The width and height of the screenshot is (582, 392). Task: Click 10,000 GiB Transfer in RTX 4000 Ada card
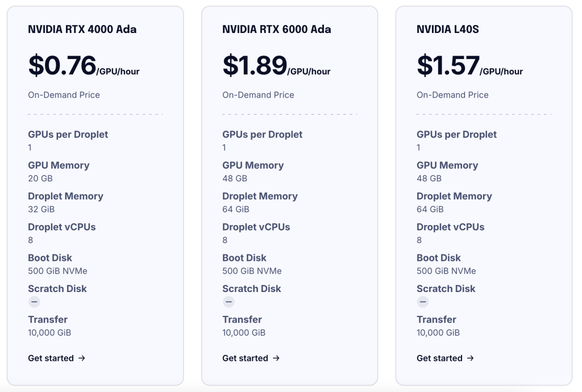(49, 333)
